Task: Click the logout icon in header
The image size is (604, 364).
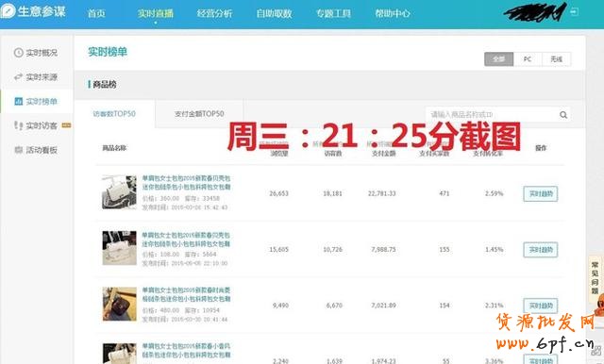Action: 575,12
